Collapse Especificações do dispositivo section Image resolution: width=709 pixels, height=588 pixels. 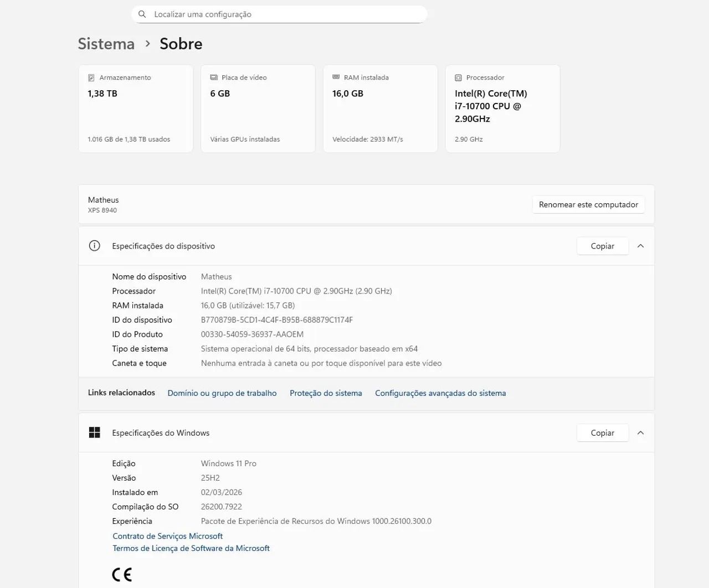coord(640,246)
